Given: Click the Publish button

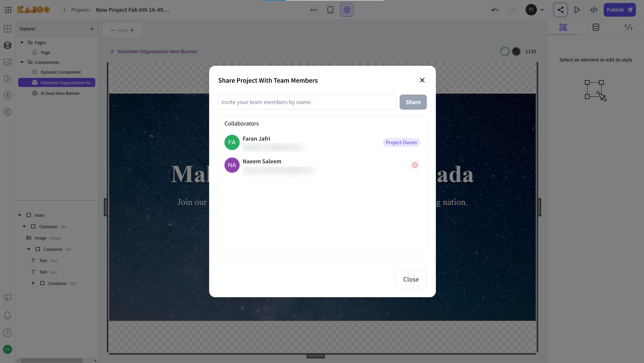Looking at the screenshot, I should [x=620, y=10].
